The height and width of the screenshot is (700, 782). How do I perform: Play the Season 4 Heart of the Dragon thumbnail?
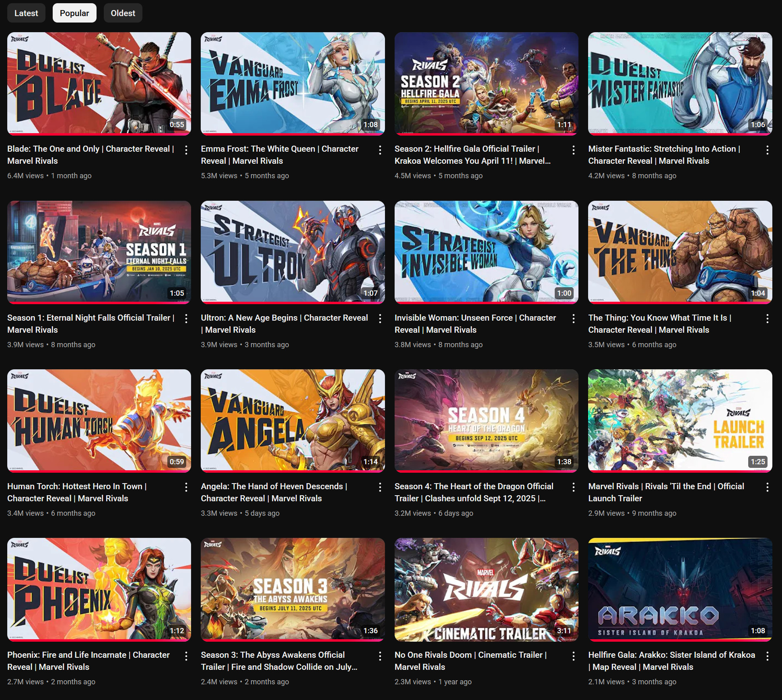point(486,420)
